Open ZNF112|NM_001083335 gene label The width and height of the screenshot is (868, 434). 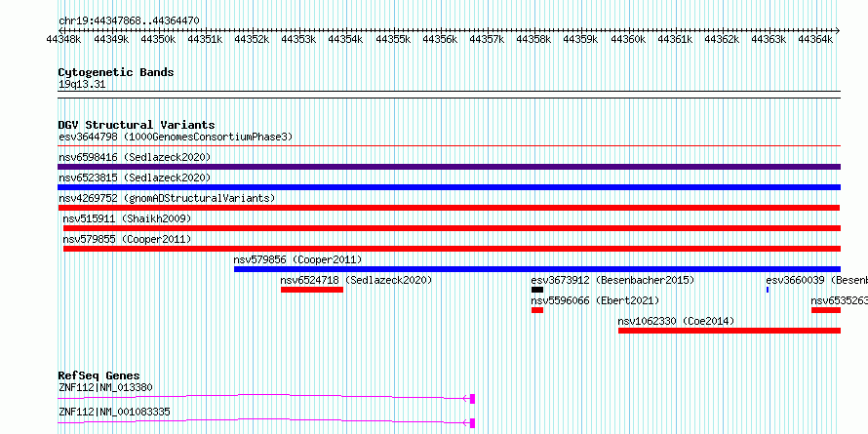tap(114, 412)
